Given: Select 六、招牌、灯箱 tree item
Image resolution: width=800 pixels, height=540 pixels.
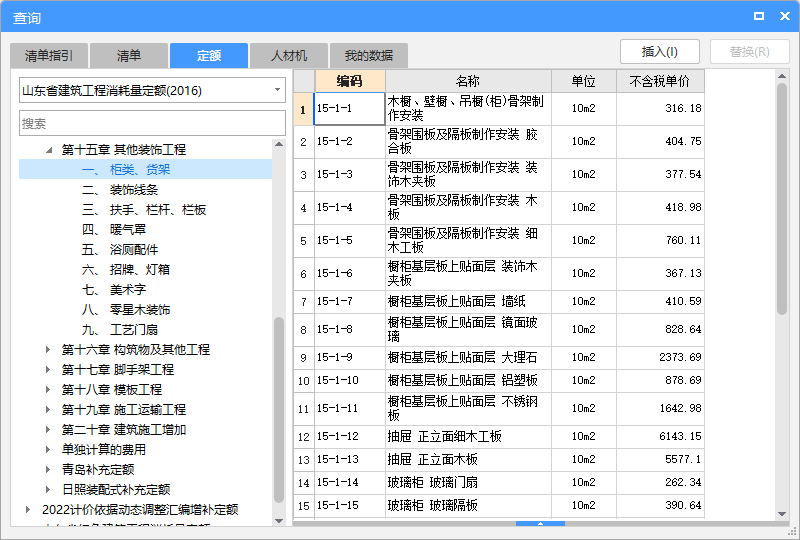Looking at the screenshot, I should (126, 269).
